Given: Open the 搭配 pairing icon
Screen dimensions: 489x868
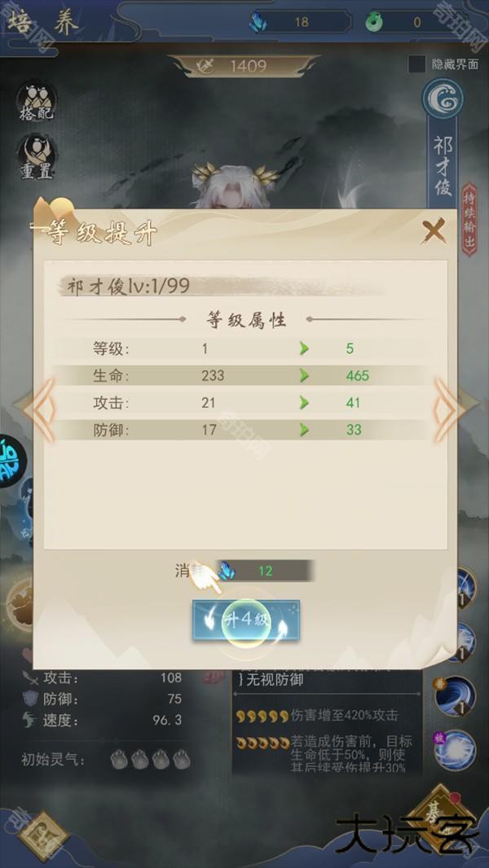Looking at the screenshot, I should [37, 103].
